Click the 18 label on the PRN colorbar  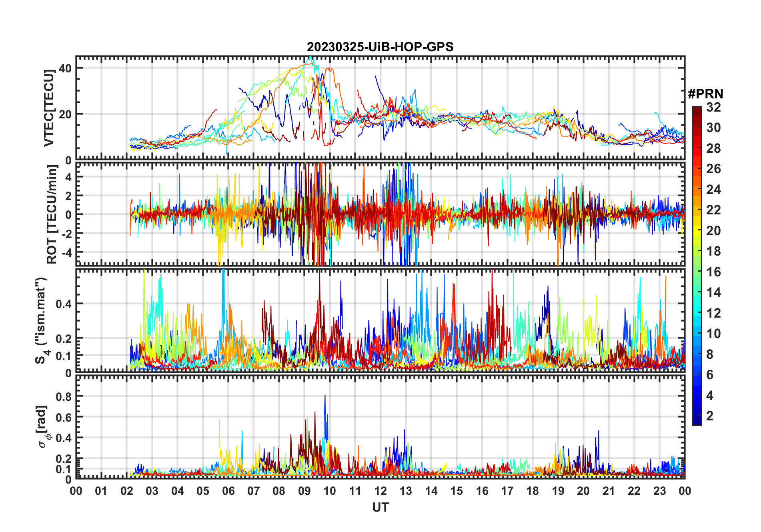tap(713, 251)
